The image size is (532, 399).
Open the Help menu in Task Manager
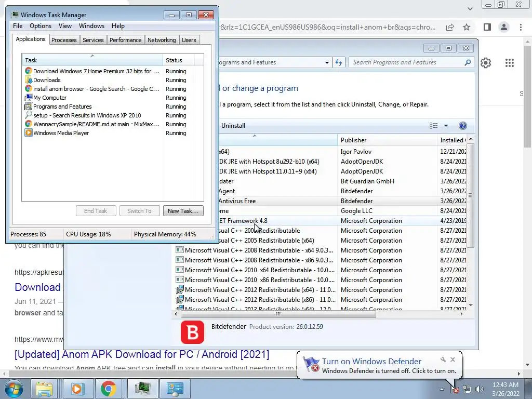(118, 26)
